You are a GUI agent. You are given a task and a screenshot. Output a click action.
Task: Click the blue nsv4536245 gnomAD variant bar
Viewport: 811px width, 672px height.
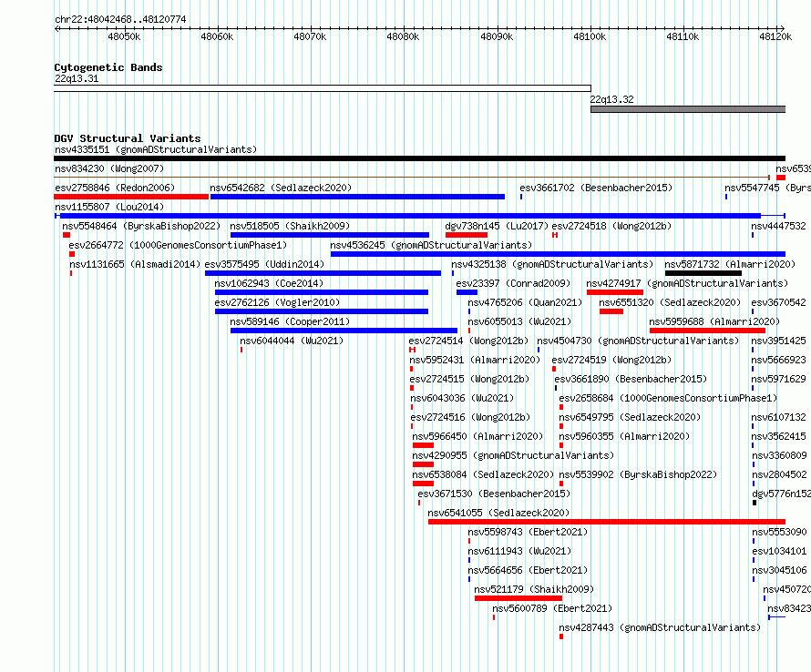point(558,254)
